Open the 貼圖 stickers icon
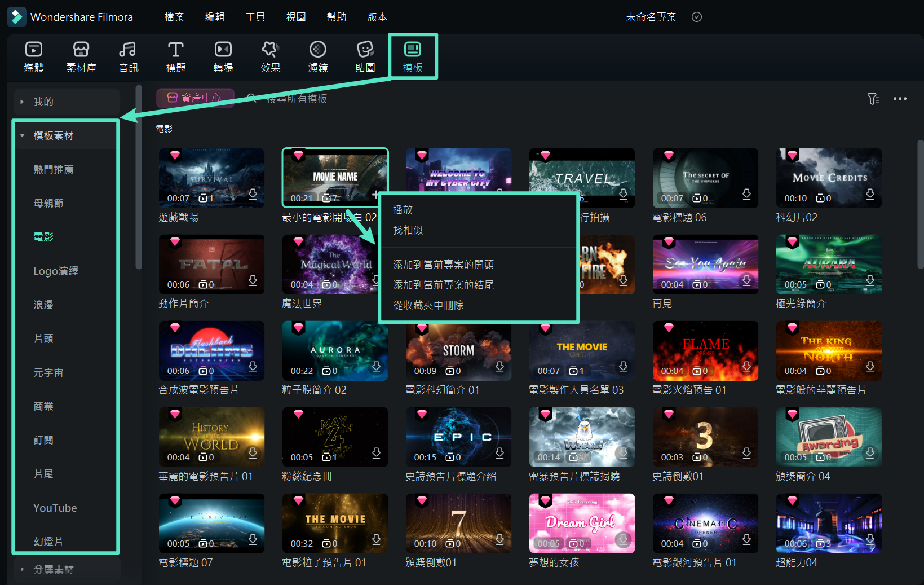924x585 pixels. [x=365, y=50]
